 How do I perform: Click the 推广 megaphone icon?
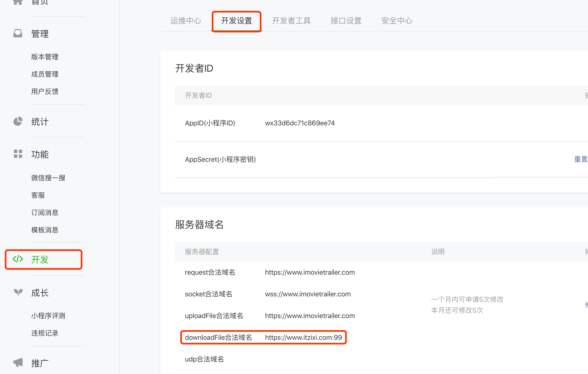18,362
